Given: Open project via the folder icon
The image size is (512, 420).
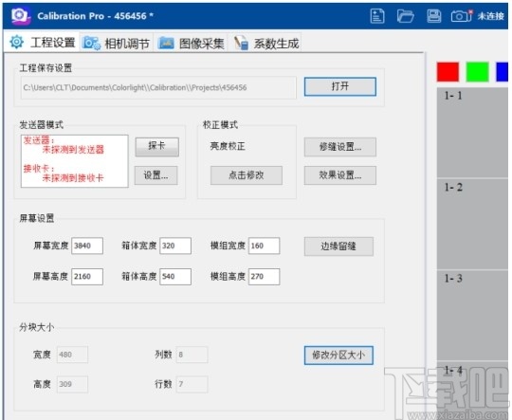Looking at the screenshot, I should coord(406,16).
